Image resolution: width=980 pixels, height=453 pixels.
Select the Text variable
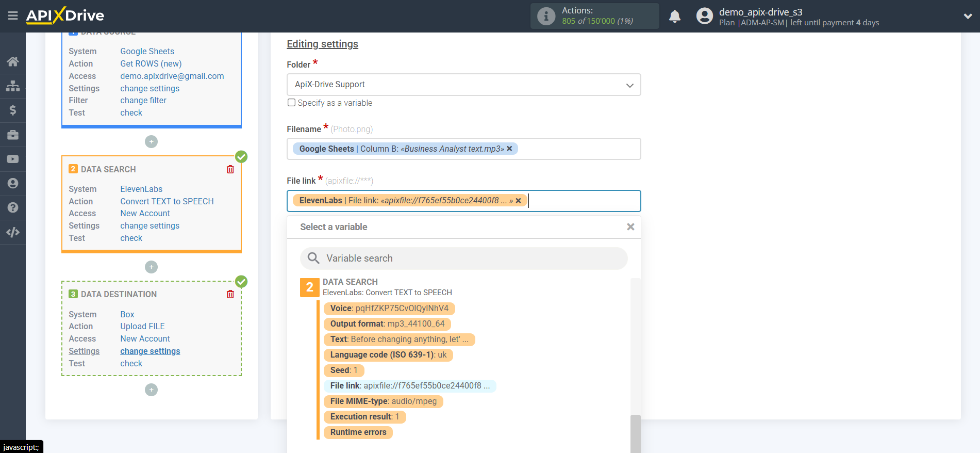point(400,339)
